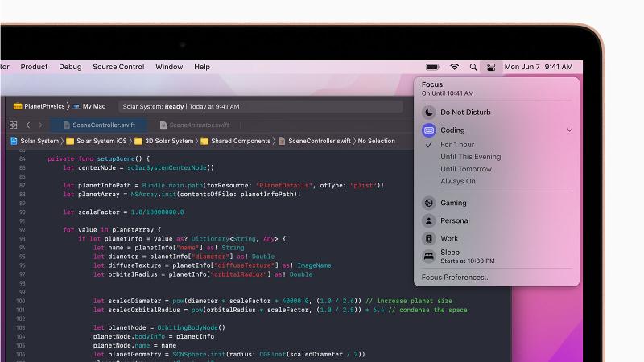Click the My Mac destination icon
644x362 pixels.
pyautogui.click(x=76, y=106)
